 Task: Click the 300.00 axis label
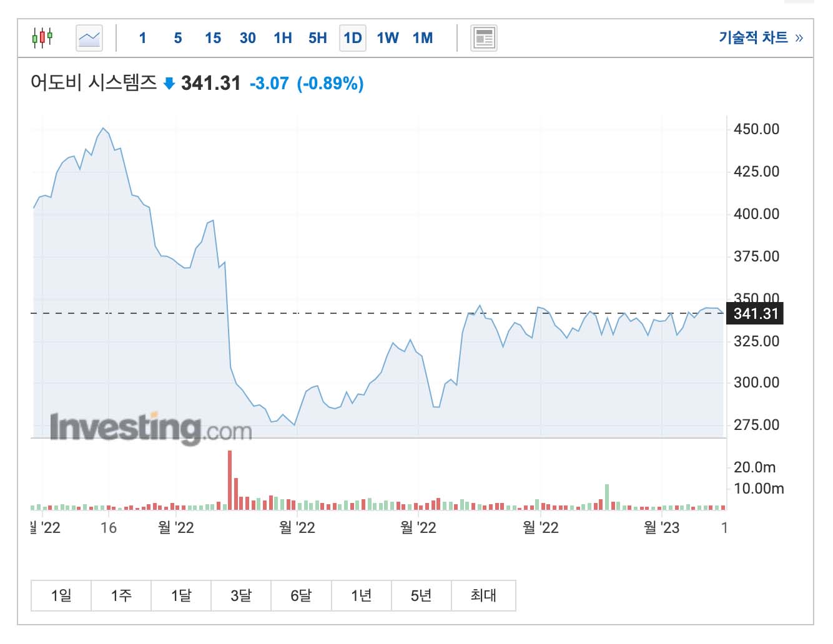[756, 383]
